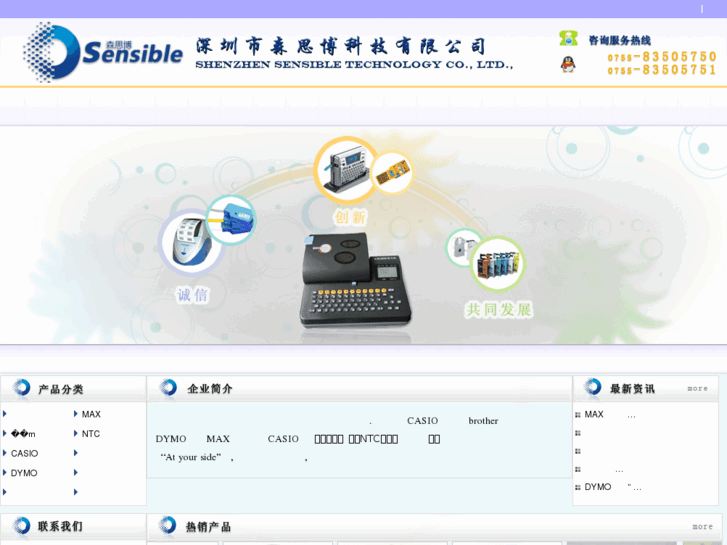Click the 企业简介 section header icon
Viewport: 727px width, 545px height.
click(x=168, y=388)
